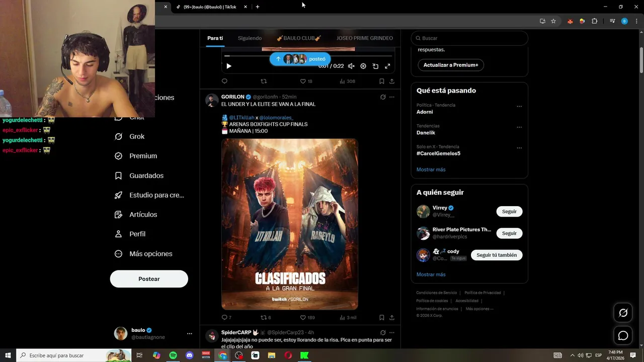Open options for the 'Adorni' trend
644x362 pixels.
[x=519, y=107]
